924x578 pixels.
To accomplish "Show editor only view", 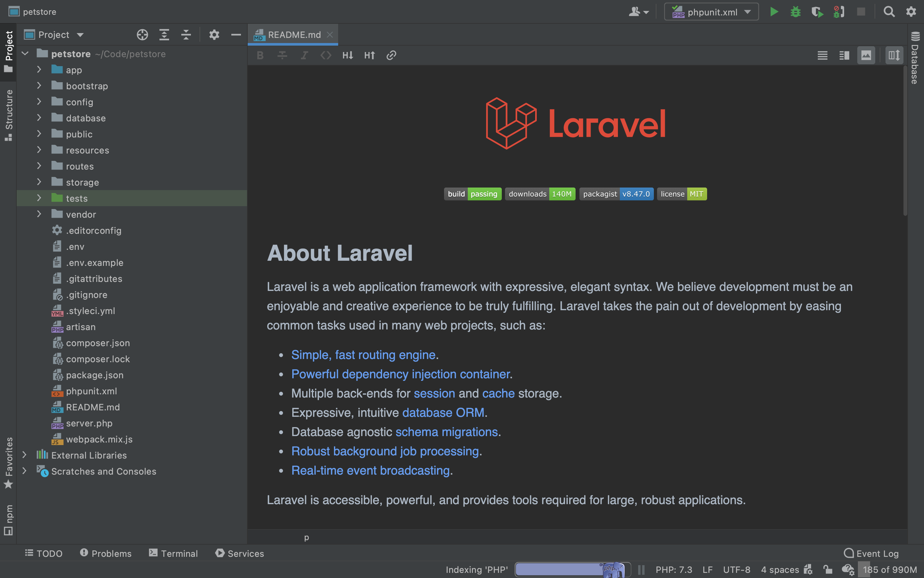I will 822,56.
